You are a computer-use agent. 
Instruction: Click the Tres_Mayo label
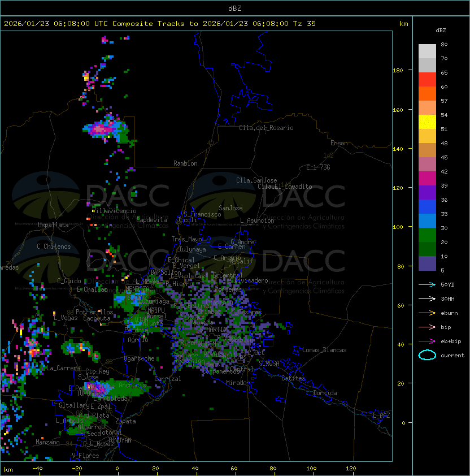[x=186, y=239]
